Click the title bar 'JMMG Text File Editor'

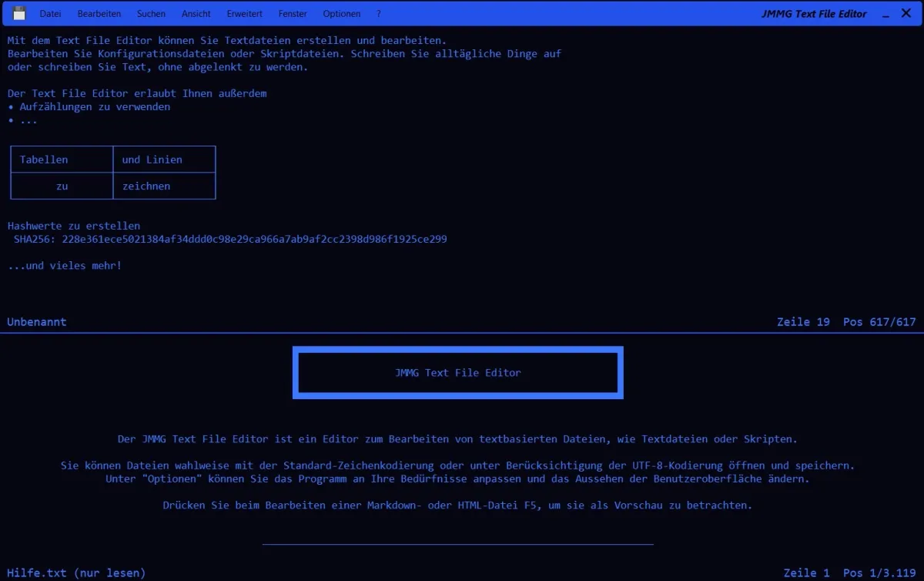pyautogui.click(x=814, y=14)
